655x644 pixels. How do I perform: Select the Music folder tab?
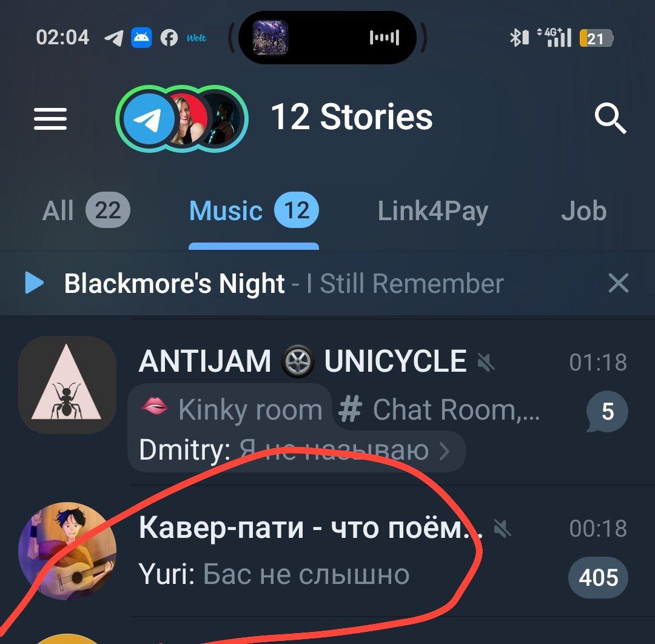point(254,210)
